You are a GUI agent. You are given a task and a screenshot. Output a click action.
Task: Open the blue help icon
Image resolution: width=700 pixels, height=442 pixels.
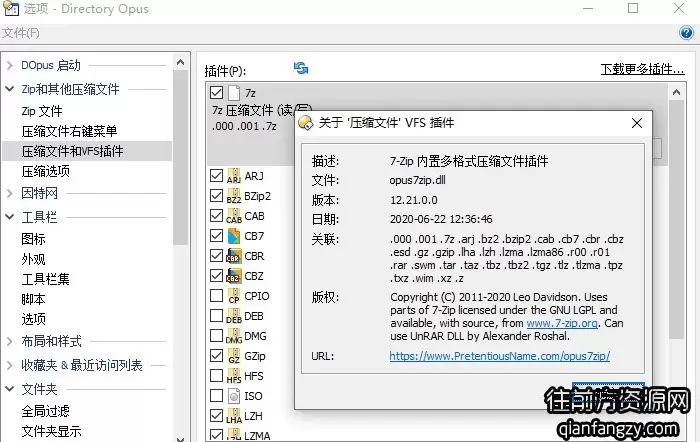click(x=686, y=33)
